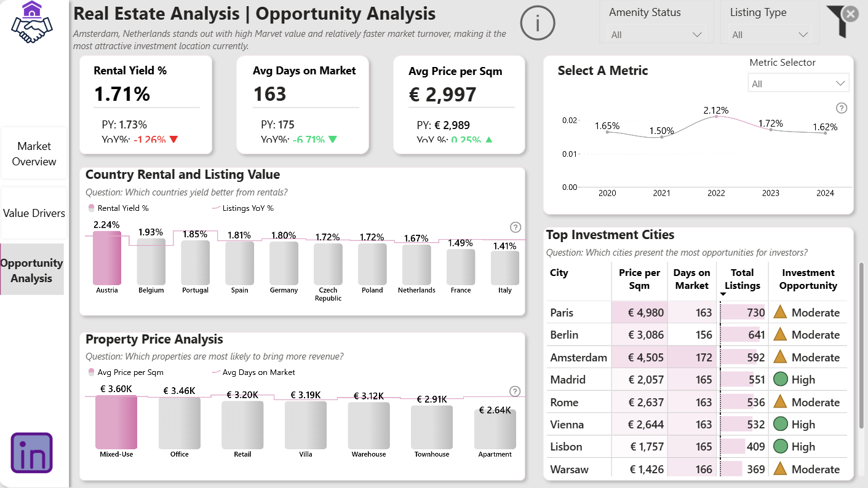Click the info circle icon in header

click(538, 23)
